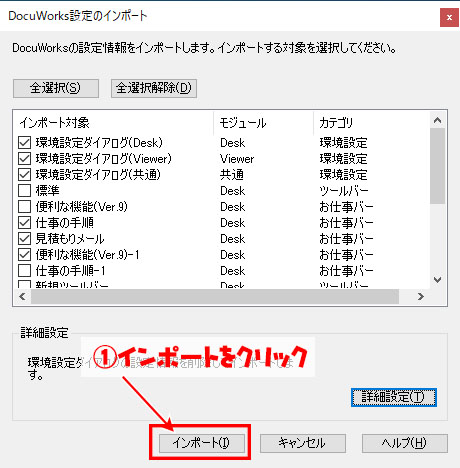Click the キャンセル button
The image size is (460, 468).
303,443
